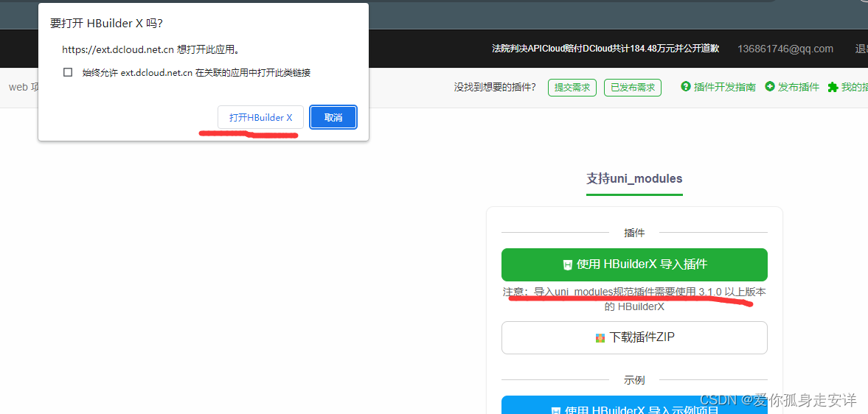Viewport: 868px width, 414px height.
Task: Check the 始终允许 ext.dcloud.net.cn checkbox
Action: pos(68,72)
